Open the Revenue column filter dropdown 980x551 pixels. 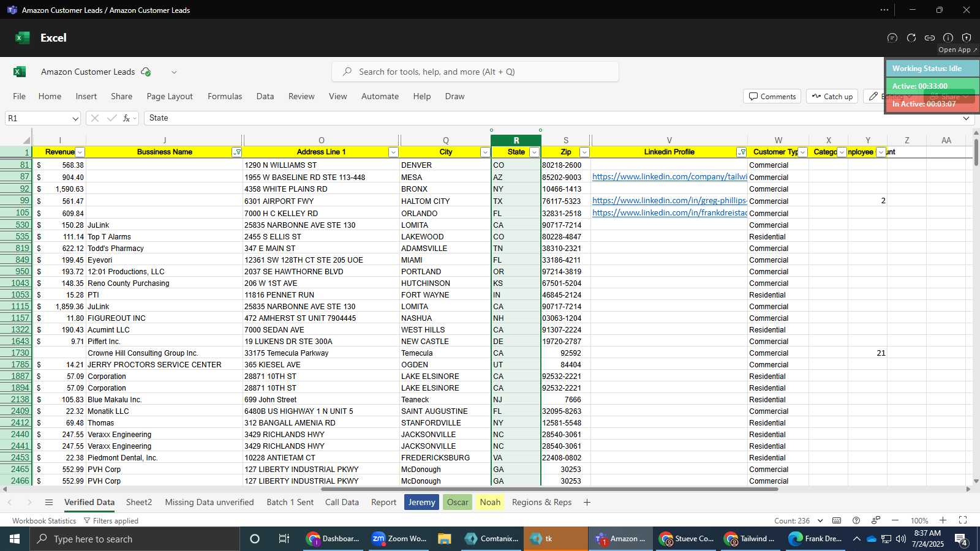click(x=80, y=152)
